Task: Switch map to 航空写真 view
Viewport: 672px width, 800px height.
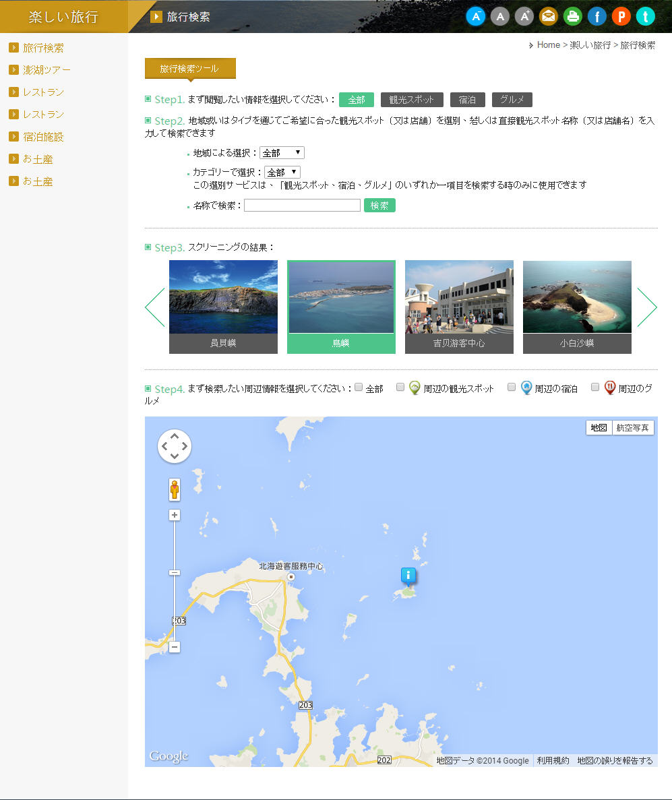Action: click(x=633, y=427)
